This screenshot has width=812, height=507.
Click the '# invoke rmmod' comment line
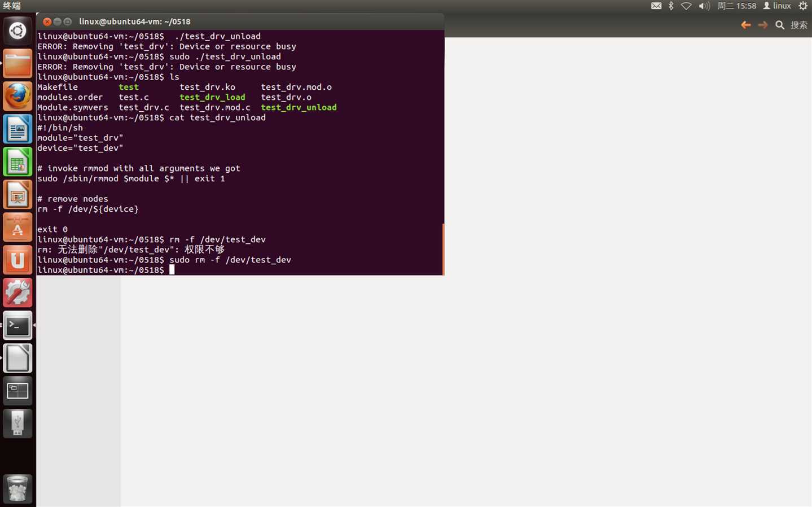139,168
